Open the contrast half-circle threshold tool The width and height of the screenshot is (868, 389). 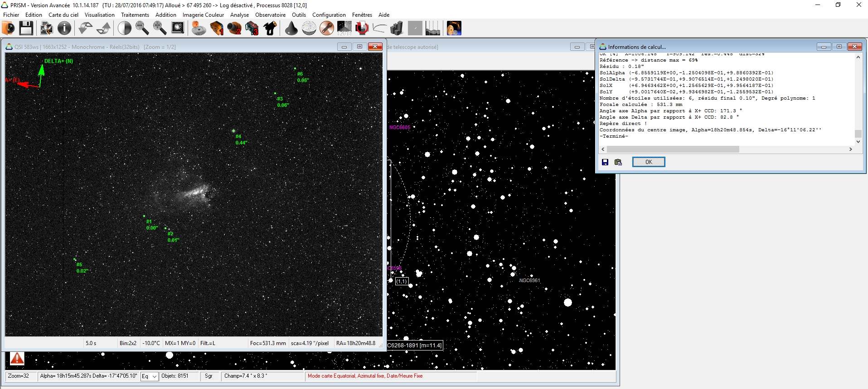[x=124, y=28]
